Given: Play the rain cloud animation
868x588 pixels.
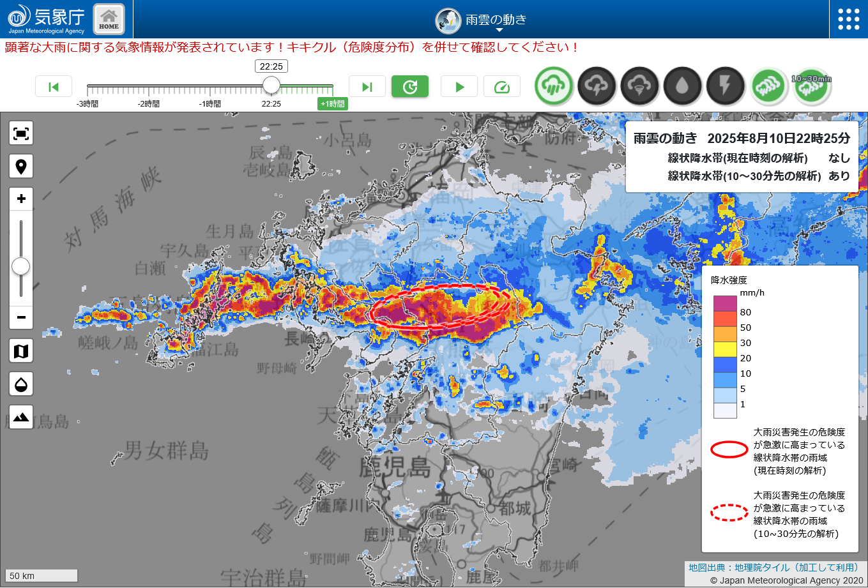Looking at the screenshot, I should [459, 87].
